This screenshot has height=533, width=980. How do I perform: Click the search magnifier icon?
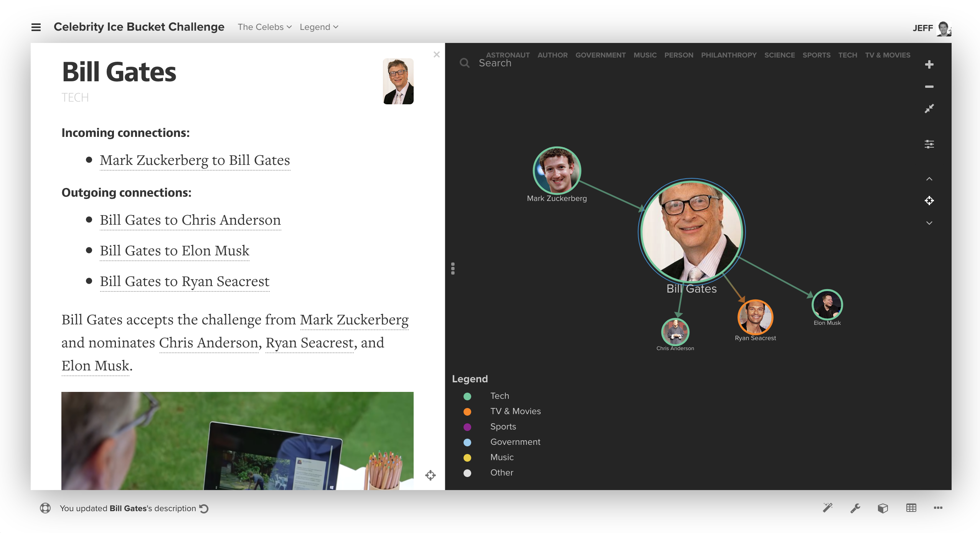point(464,63)
